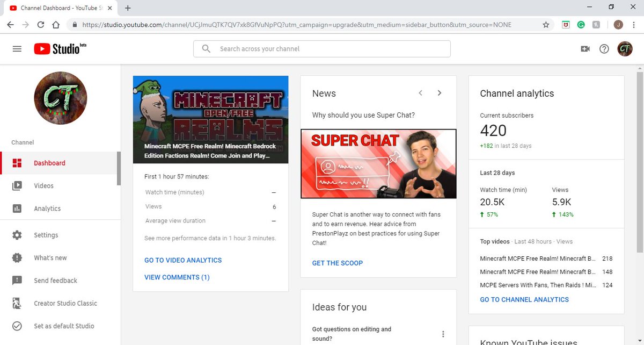Open the Super Chat news thumbnail

(x=378, y=164)
